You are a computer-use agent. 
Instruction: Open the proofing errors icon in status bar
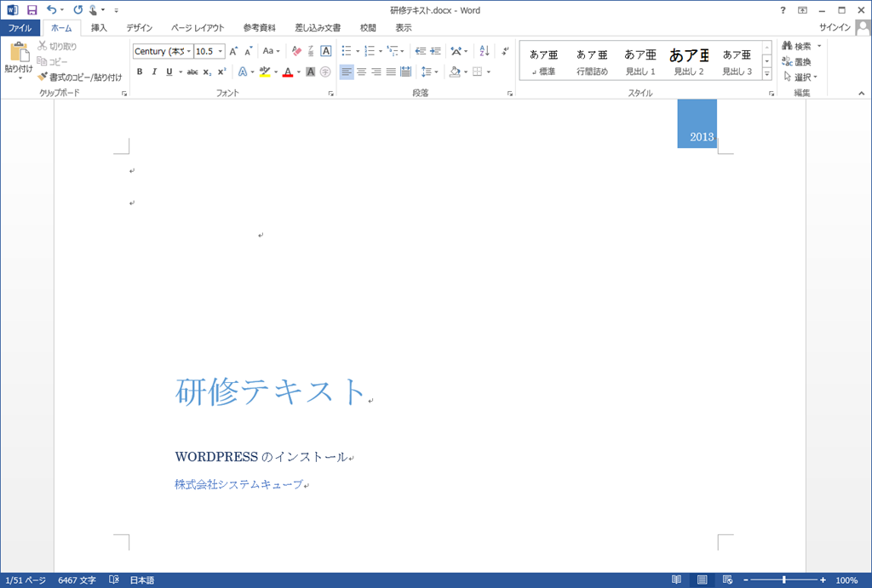[x=114, y=579]
